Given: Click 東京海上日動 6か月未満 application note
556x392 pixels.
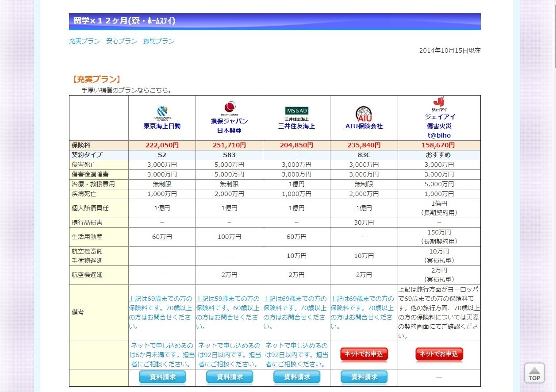Looking at the screenshot, I should click(x=162, y=355).
